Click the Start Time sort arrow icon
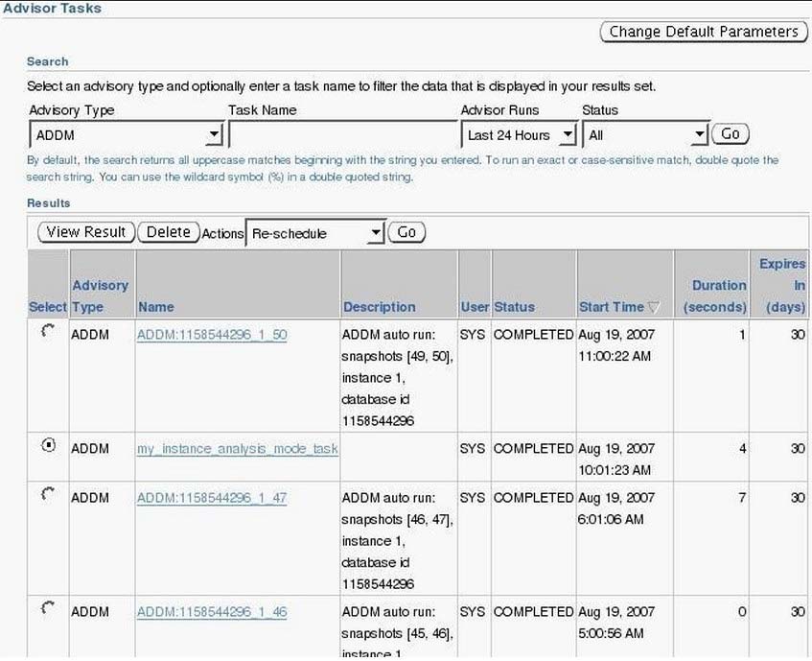Screen dimensions: 812x661 [x=655, y=308]
